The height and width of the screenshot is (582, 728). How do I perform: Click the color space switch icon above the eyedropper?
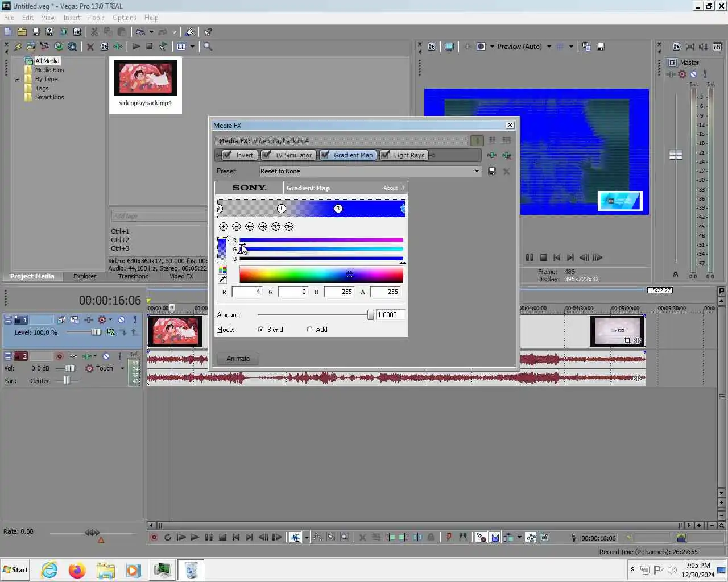[x=222, y=270]
